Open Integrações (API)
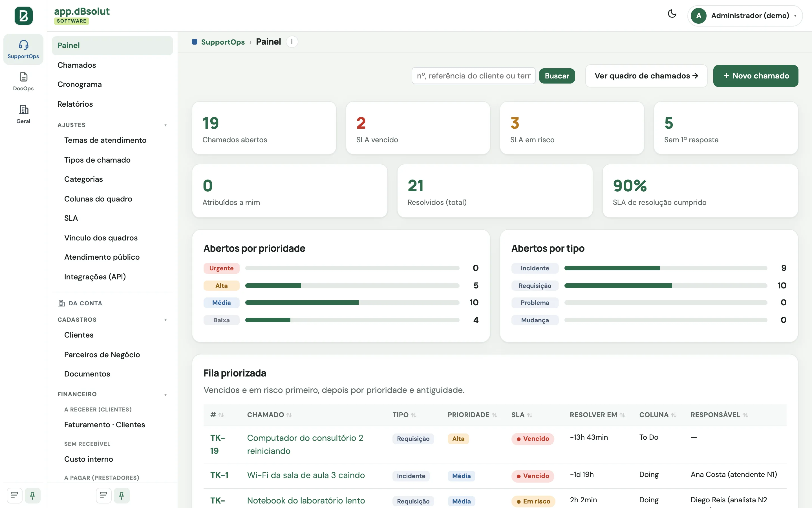 (116, 277)
